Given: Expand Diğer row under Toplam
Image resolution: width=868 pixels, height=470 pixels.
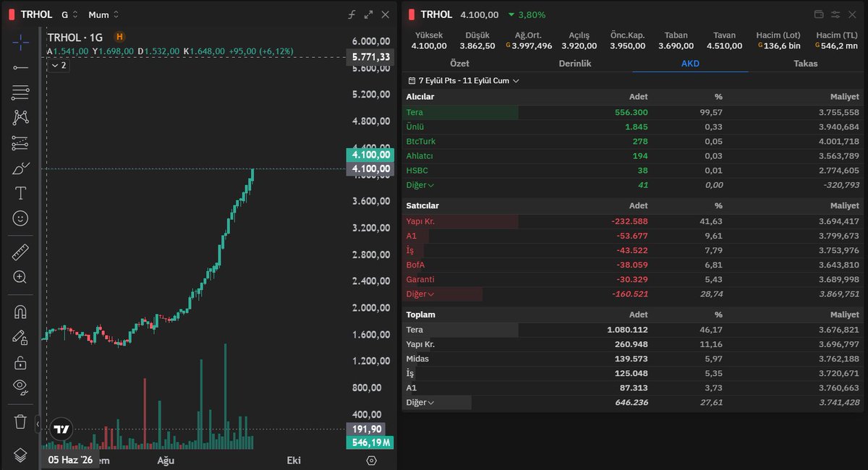Looking at the screenshot, I should (420, 403).
